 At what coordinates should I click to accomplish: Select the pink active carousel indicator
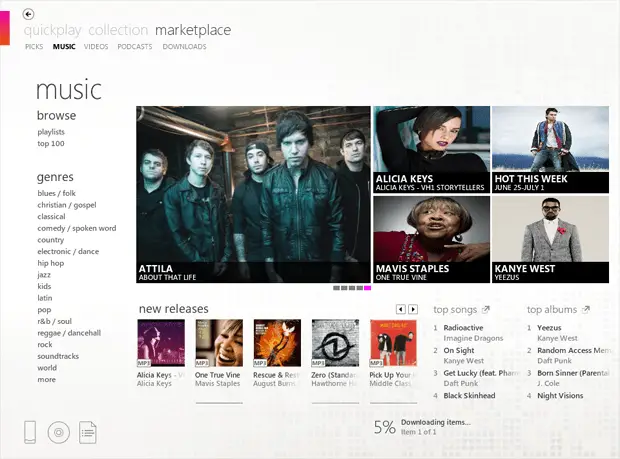pyautogui.click(x=367, y=288)
